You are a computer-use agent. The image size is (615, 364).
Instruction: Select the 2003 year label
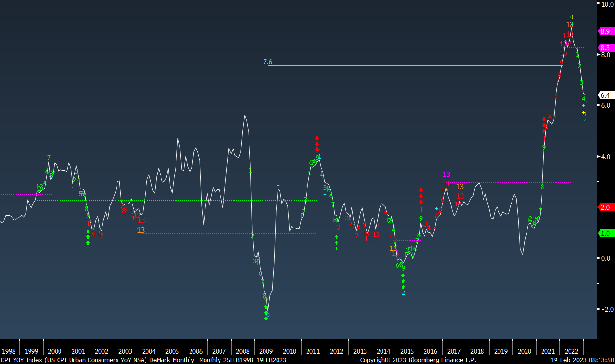[x=125, y=351]
